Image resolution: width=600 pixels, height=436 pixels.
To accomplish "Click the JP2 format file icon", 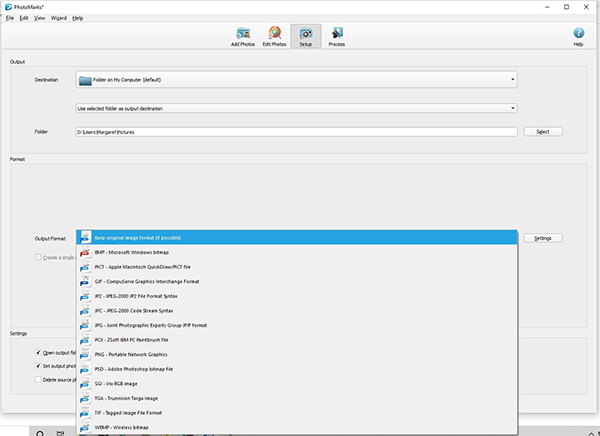I will [85, 296].
